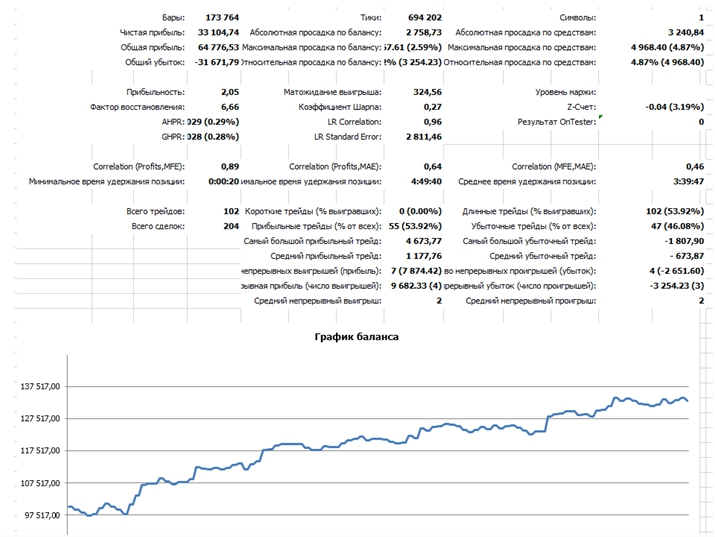Click the green error indicator triangle by Результат OnTester
Screen dimensions: 715x537
point(601,117)
